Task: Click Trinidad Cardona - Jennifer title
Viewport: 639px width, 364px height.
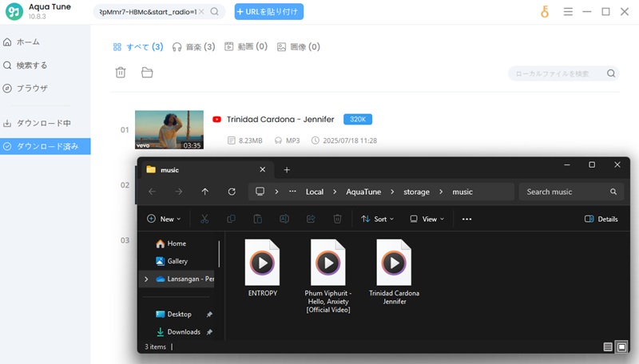Action: coord(280,119)
